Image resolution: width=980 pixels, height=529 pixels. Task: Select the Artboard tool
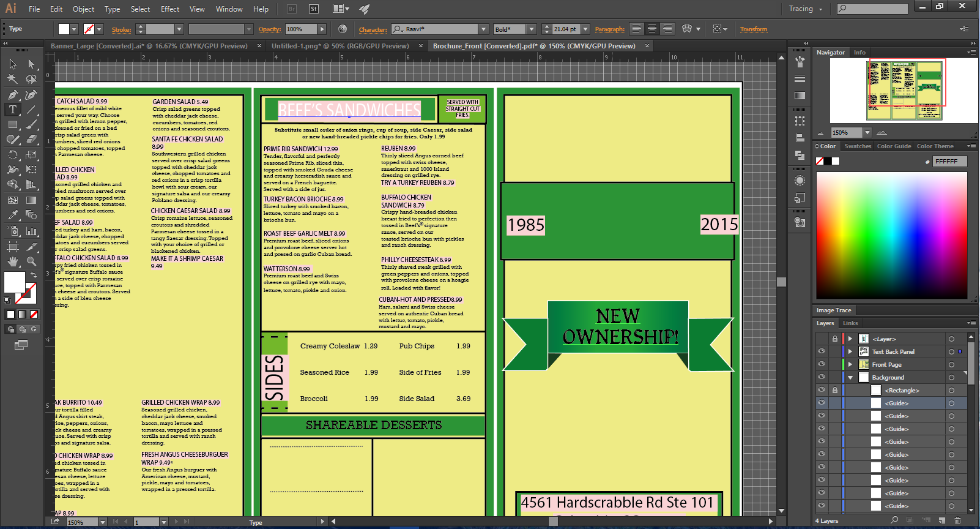pyautogui.click(x=12, y=246)
